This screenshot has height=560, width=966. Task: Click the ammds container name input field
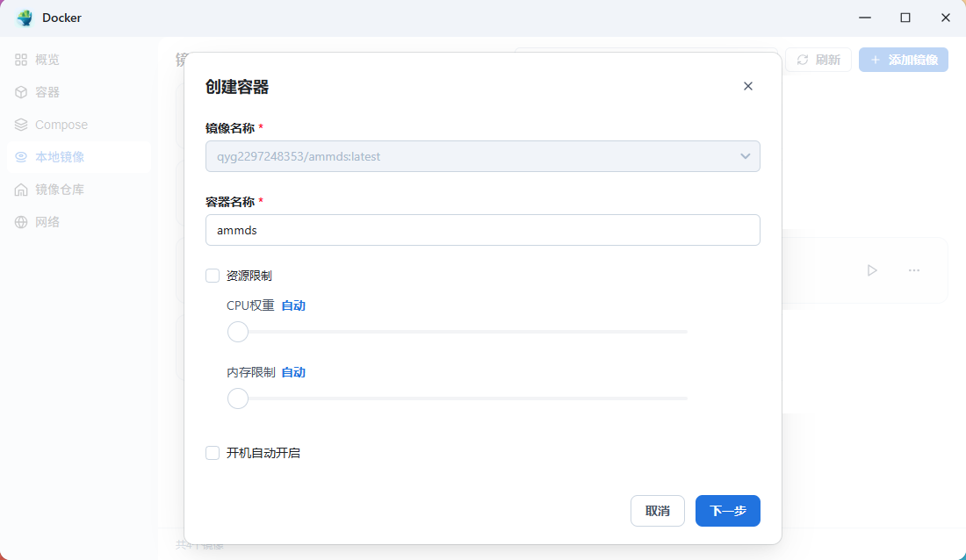pos(483,230)
